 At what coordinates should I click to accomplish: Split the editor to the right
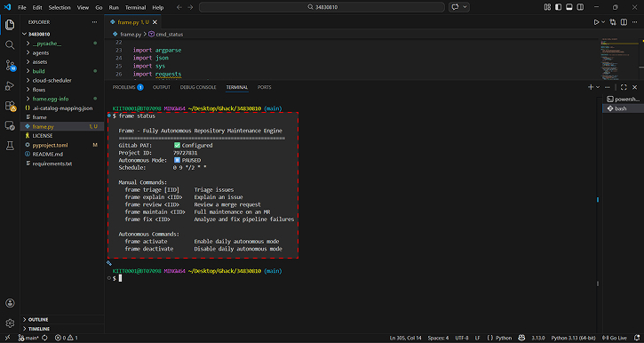click(x=624, y=22)
